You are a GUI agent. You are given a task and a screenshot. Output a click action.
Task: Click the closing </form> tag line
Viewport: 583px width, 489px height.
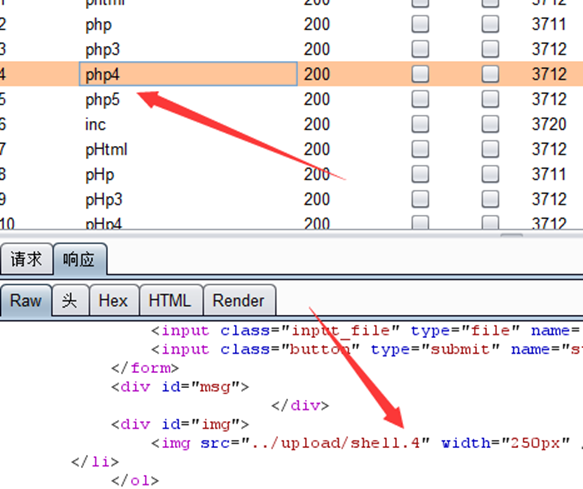pos(145,368)
